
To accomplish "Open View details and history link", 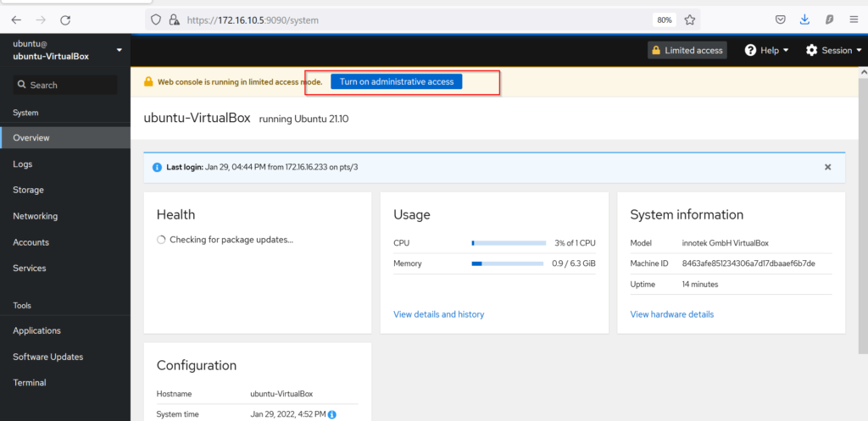I will pyautogui.click(x=438, y=314).
